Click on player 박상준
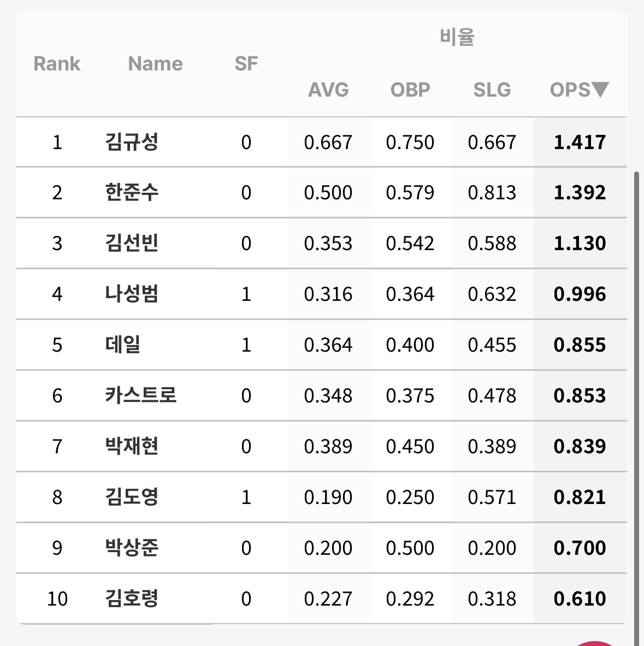This screenshot has width=644, height=646. pos(132,548)
